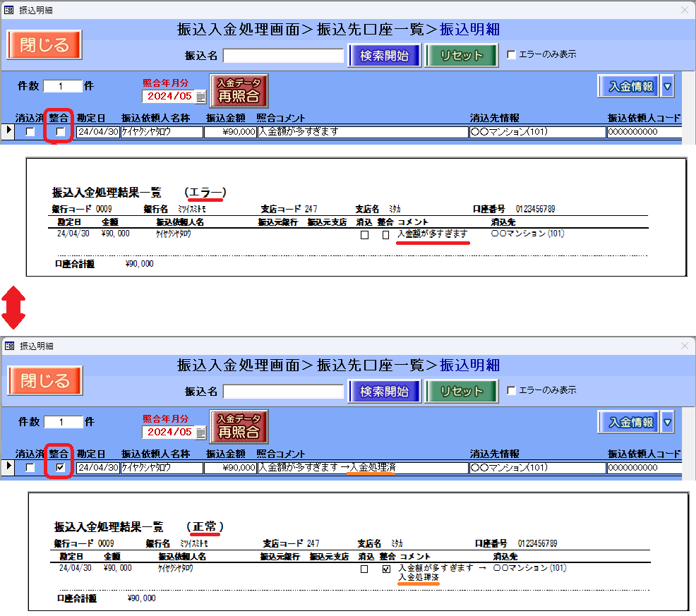Click the 振込名 text box in upper window
This screenshot has width=696, height=616.
click(x=283, y=55)
